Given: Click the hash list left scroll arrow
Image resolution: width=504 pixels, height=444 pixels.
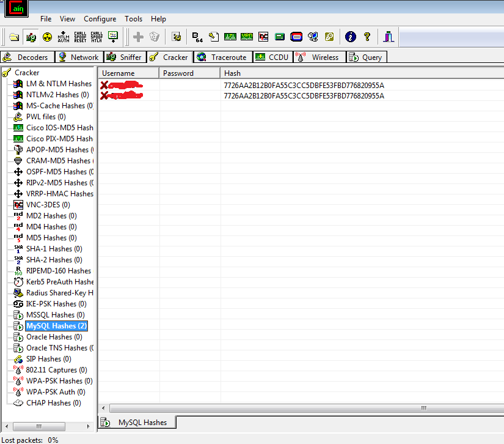Looking at the screenshot, I should (x=103, y=409).
